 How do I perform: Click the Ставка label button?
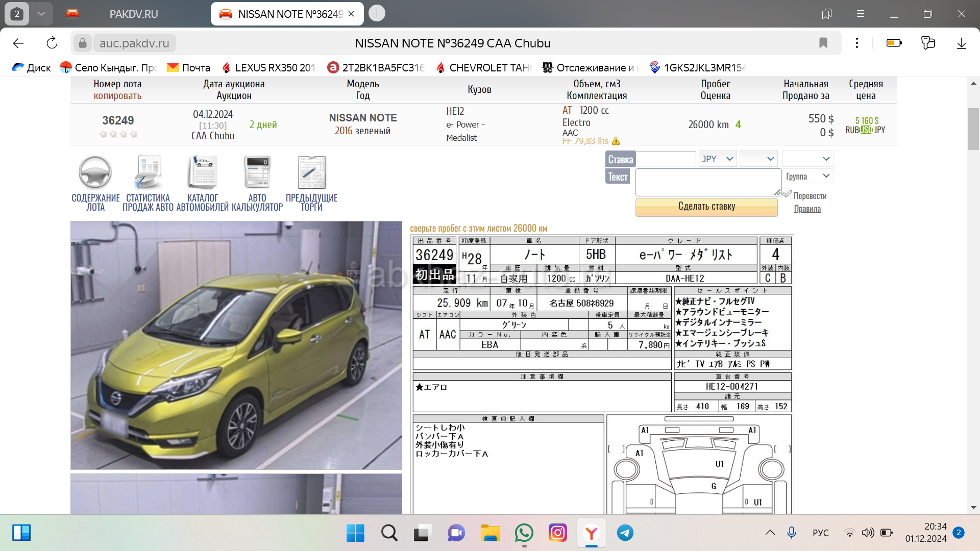click(x=620, y=159)
